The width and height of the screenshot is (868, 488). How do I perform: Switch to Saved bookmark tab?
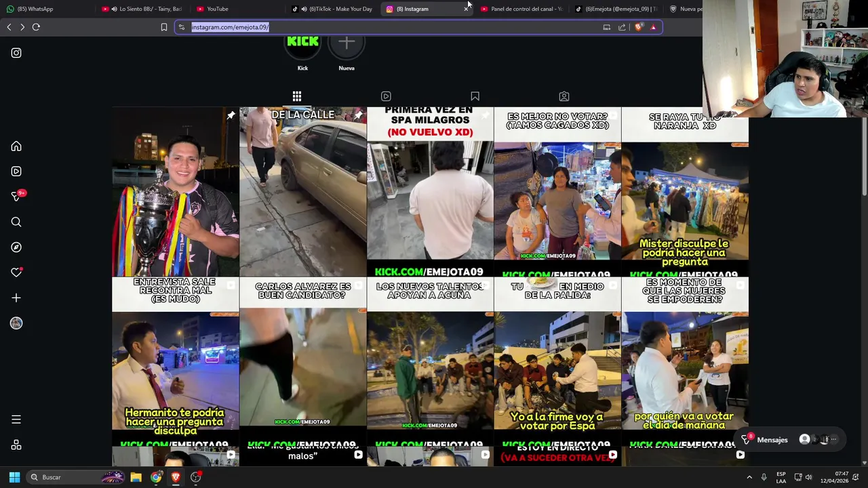[475, 96]
